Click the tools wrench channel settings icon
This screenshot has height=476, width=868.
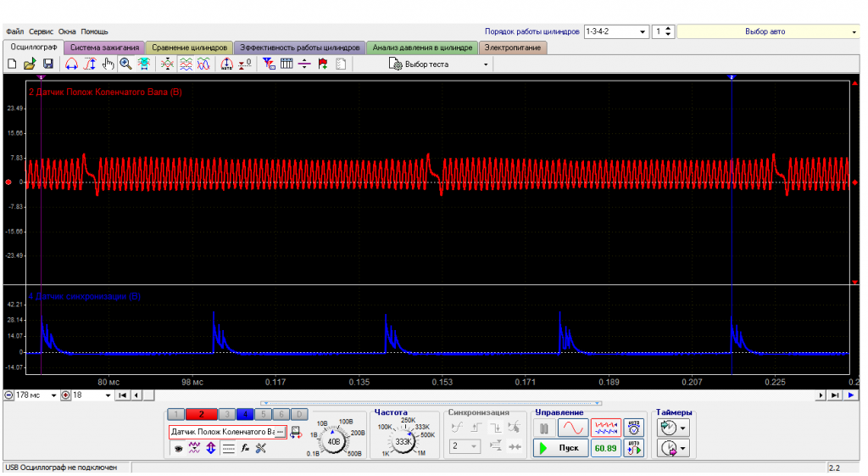tap(261, 448)
